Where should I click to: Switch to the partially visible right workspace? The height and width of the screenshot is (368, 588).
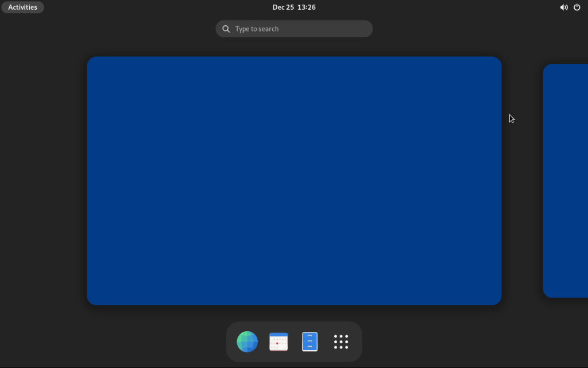point(564,180)
